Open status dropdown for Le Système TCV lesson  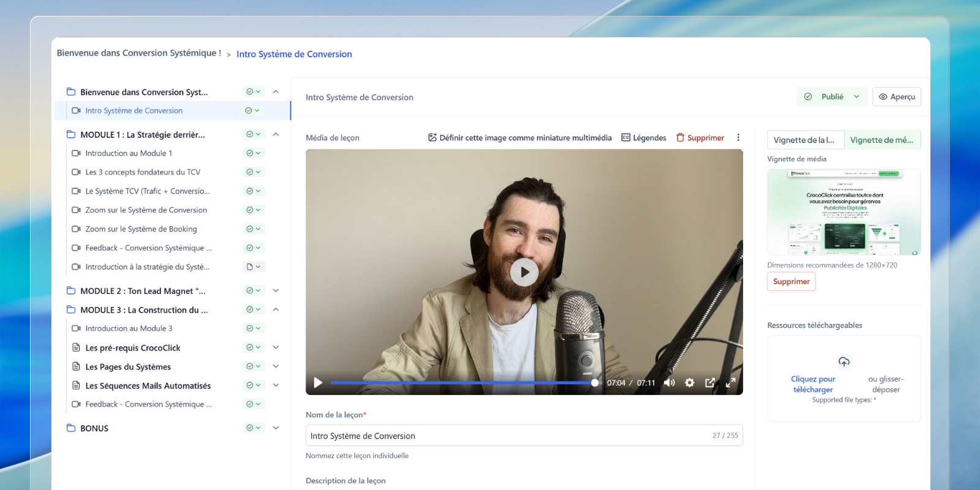tap(254, 191)
